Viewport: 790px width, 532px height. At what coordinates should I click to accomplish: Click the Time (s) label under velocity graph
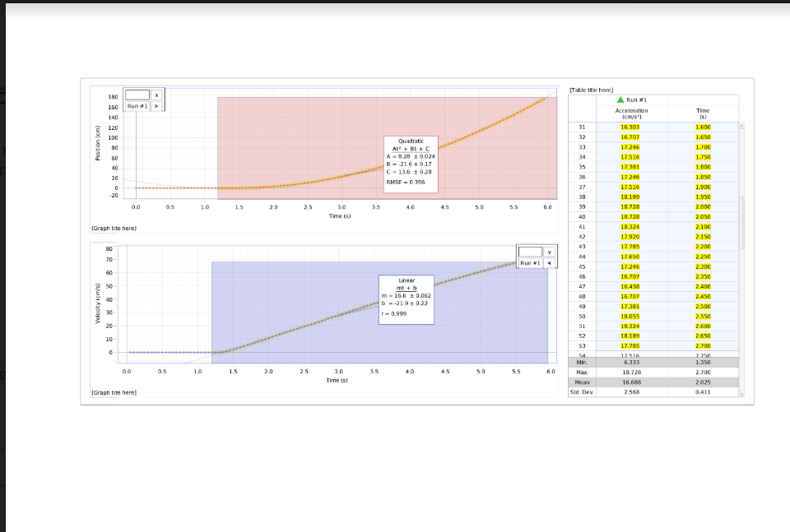[337, 380]
